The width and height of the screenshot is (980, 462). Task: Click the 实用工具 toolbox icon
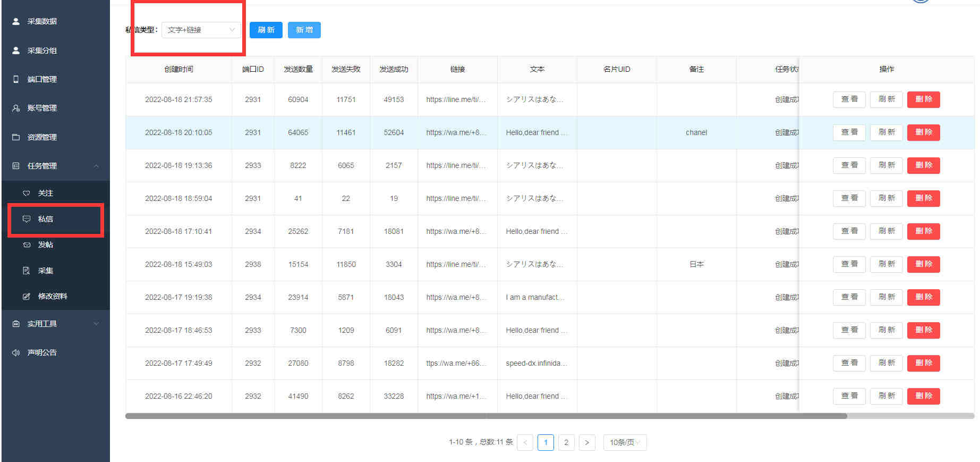[x=16, y=324]
